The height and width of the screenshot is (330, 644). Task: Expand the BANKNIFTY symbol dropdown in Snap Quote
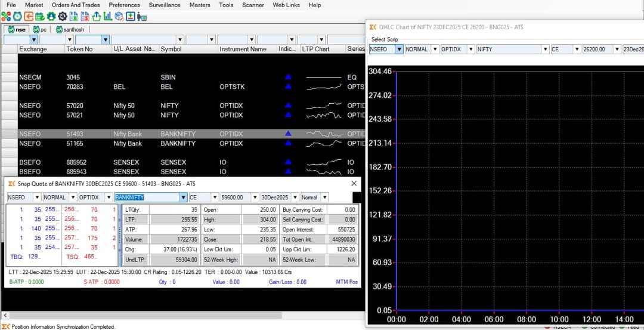pyautogui.click(x=184, y=198)
